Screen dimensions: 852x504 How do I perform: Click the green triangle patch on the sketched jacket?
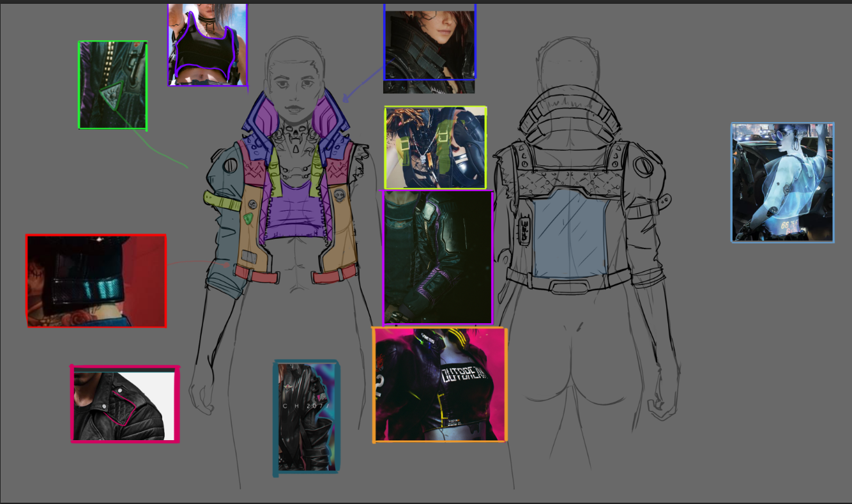pyautogui.click(x=248, y=218)
